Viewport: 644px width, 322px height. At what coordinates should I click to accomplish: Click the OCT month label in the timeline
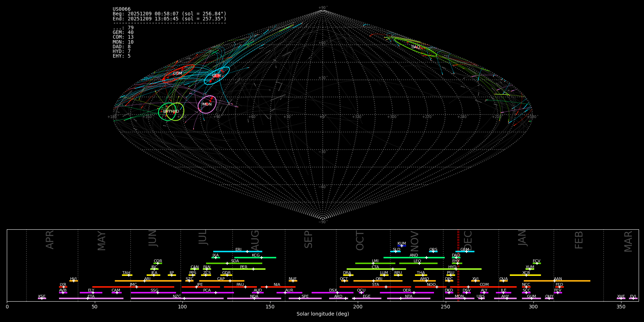click(x=360, y=240)
